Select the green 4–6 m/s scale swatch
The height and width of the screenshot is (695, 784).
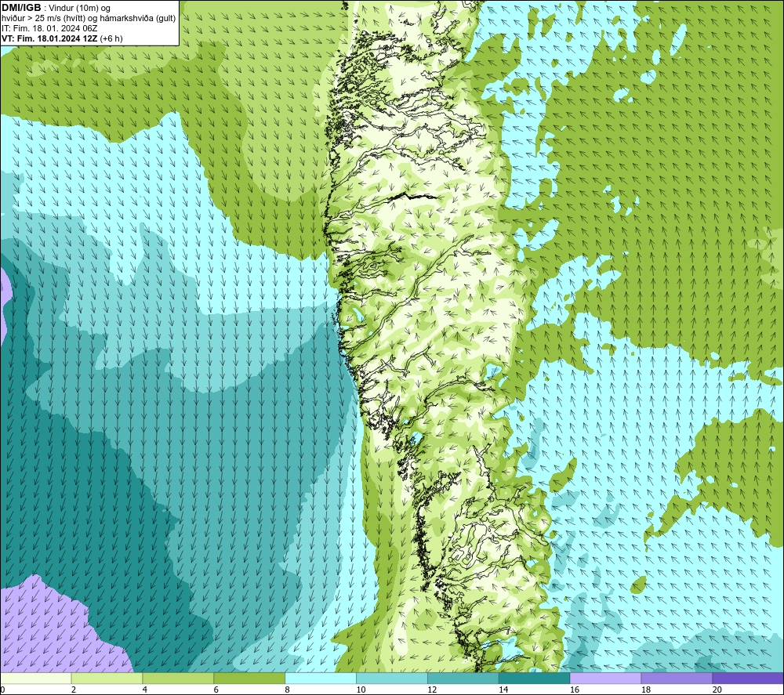tap(178, 678)
